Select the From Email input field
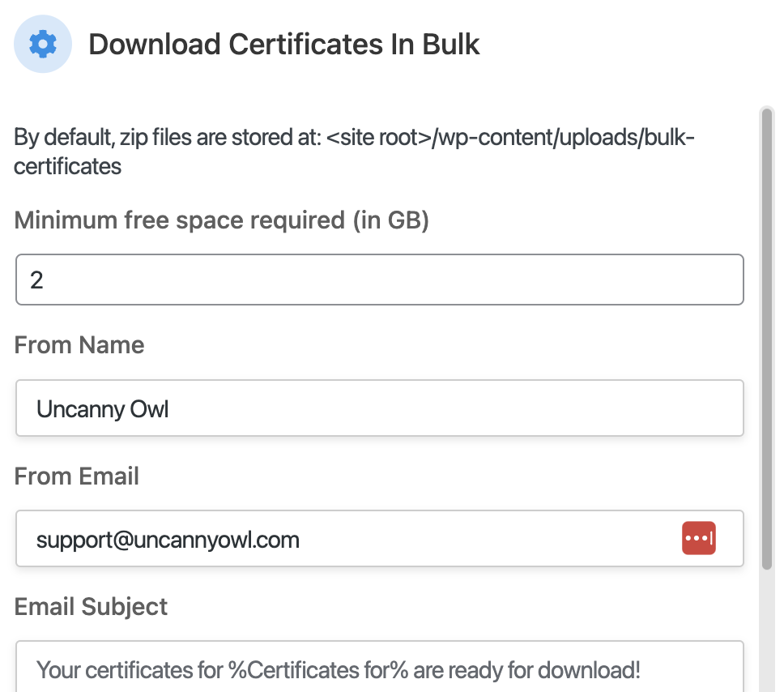The width and height of the screenshot is (784, 692). pos(348,539)
